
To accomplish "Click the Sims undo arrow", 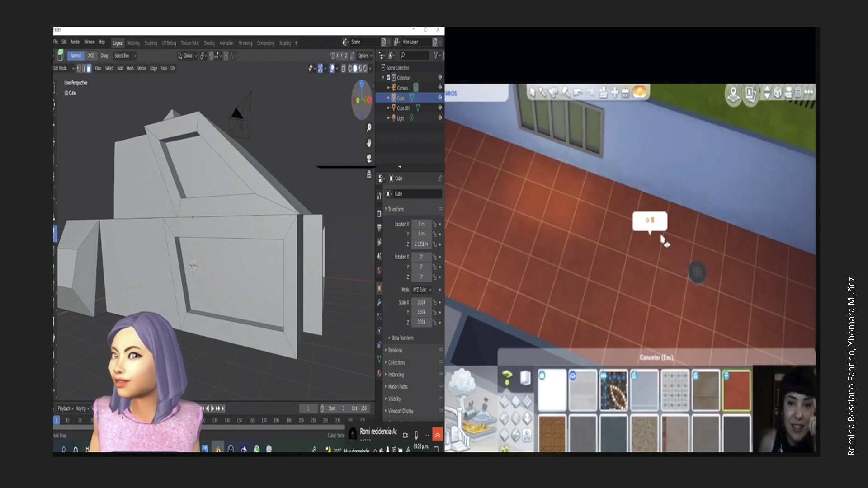I will (x=578, y=93).
